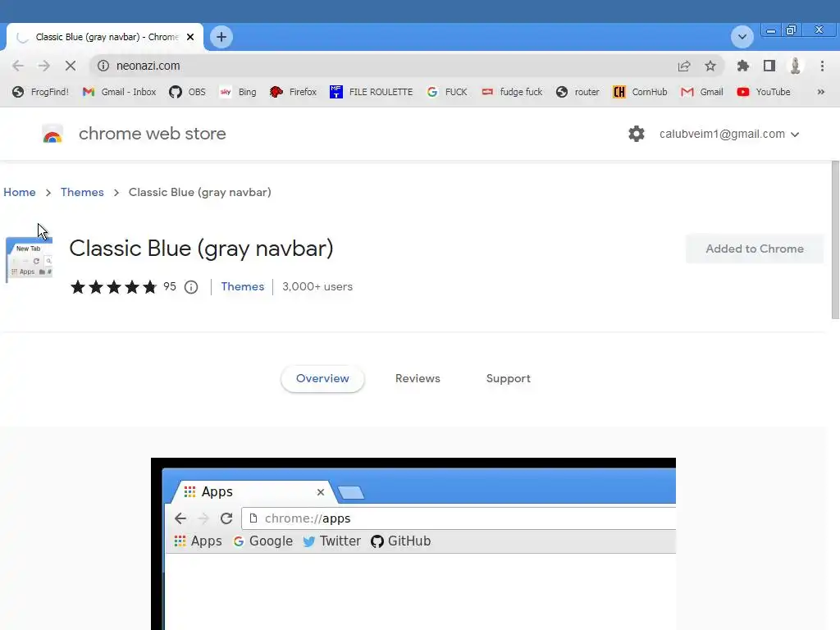Open the CornHub bookmark
The image size is (840, 630).
pos(640,92)
